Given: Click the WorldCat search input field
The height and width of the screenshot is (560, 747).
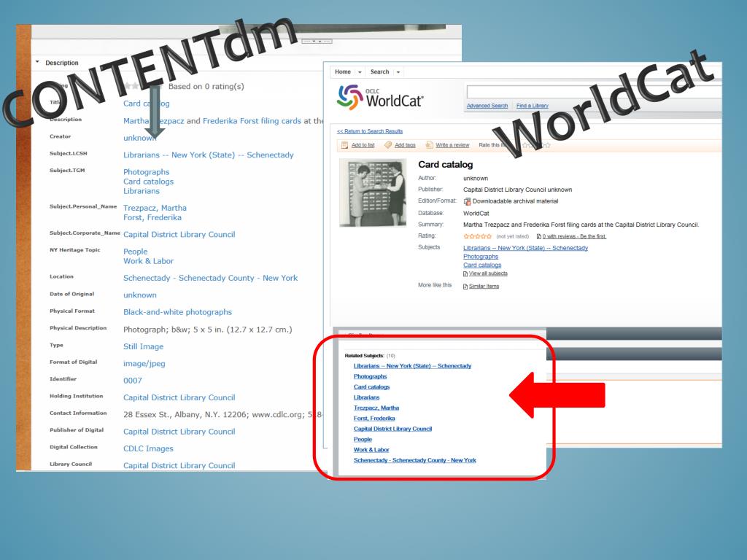Looking at the screenshot, I should pyautogui.click(x=594, y=91).
